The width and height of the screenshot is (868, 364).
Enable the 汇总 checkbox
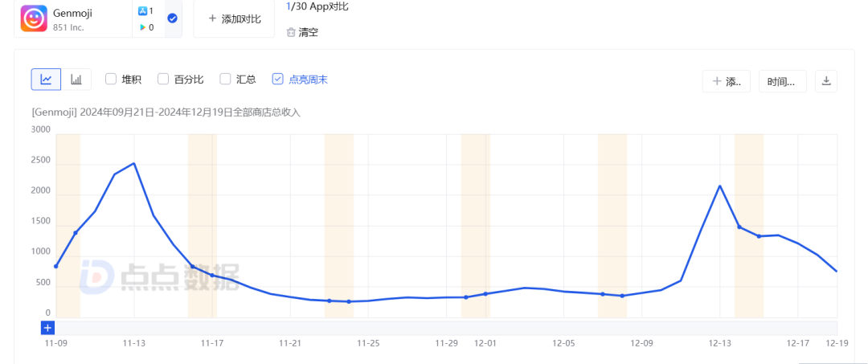click(x=225, y=79)
